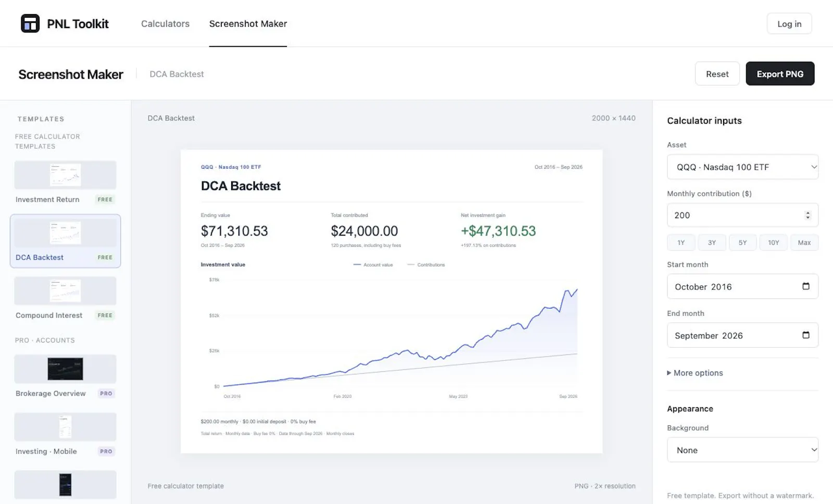Image resolution: width=833 pixels, height=504 pixels.
Task: Click the ending value $71,310.53
Action: click(234, 231)
